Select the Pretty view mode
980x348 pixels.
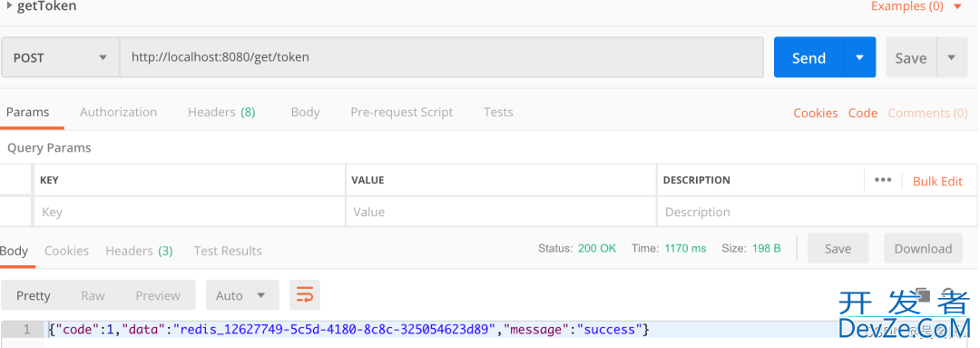coord(34,295)
